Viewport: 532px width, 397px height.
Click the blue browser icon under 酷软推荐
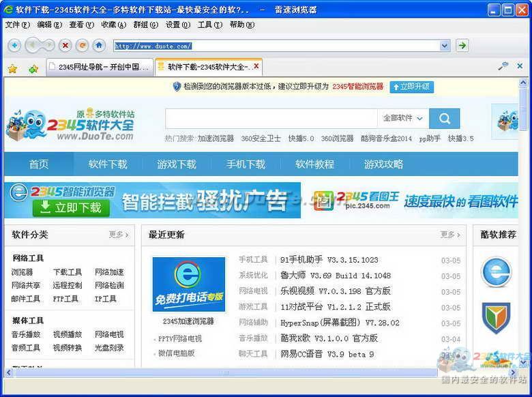tap(497, 272)
